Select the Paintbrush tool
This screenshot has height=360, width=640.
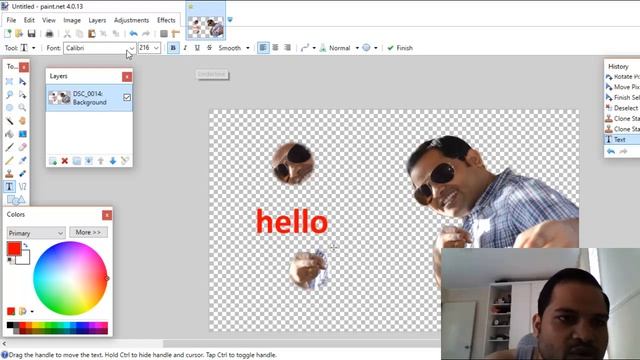(9, 147)
